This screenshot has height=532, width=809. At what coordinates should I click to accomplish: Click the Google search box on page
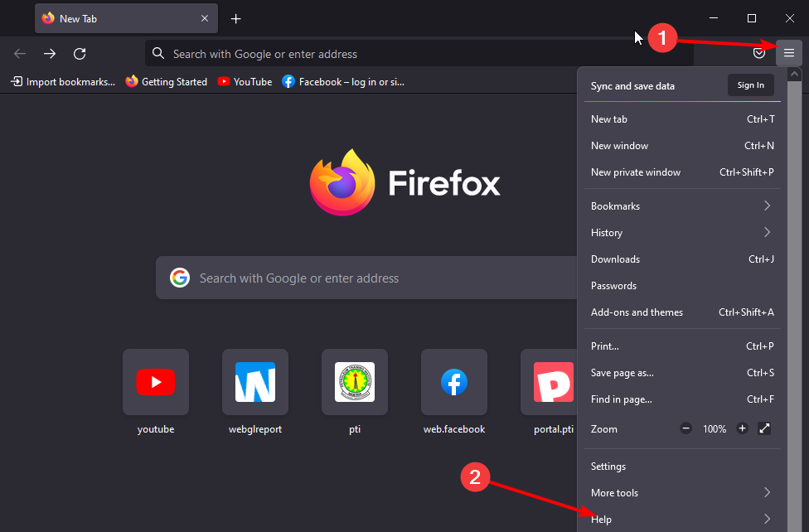point(366,278)
